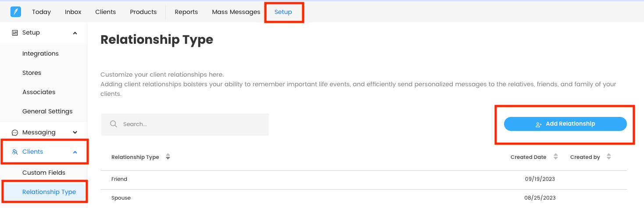
Task: Sort by Relationship Type arrows icon
Action: (x=168, y=157)
